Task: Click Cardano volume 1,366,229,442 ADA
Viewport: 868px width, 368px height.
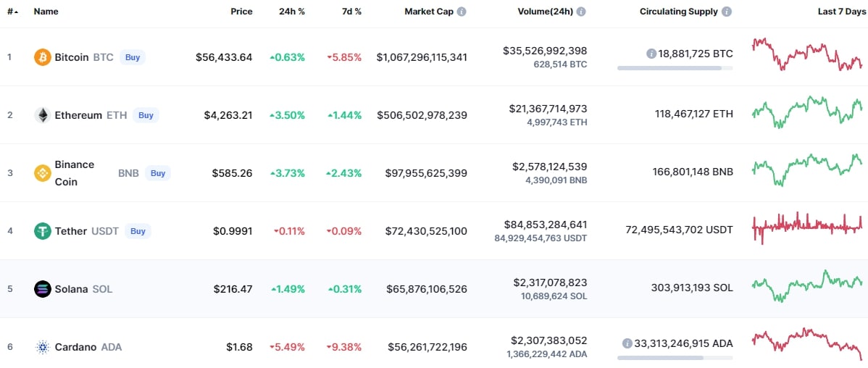Action: tap(547, 354)
